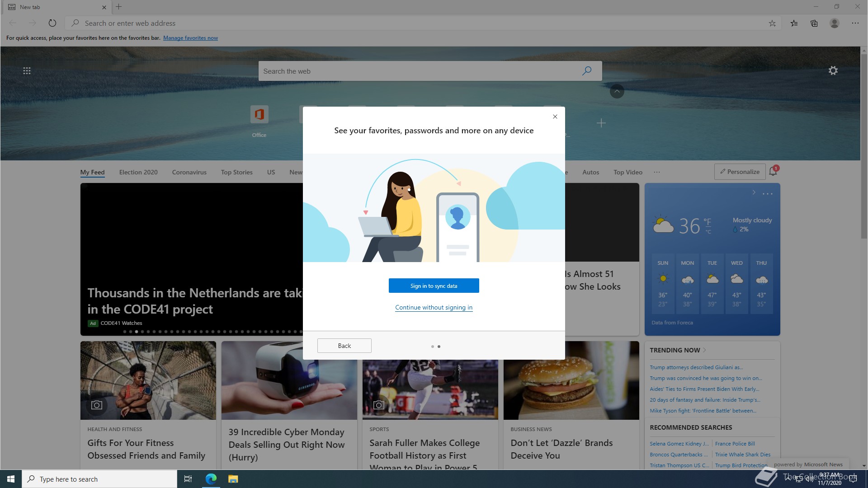The height and width of the screenshot is (488, 868).
Task: Open Don't Let 'Dazzle' Brands article
Action: click(561, 449)
